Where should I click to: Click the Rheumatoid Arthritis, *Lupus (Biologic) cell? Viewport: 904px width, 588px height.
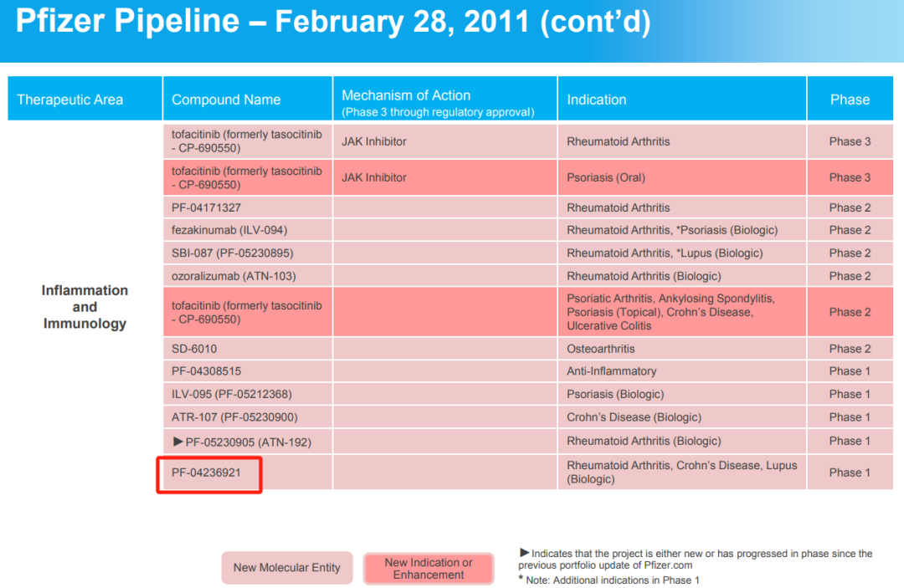682,253
